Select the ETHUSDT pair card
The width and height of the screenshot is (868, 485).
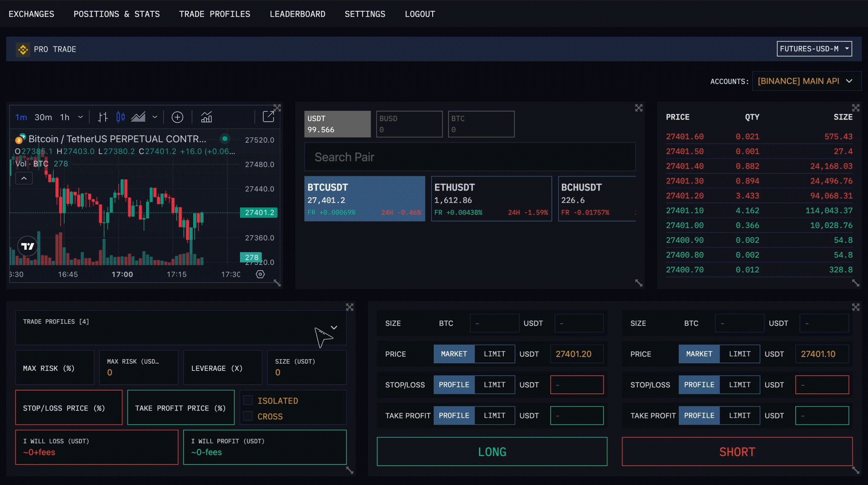coord(492,199)
